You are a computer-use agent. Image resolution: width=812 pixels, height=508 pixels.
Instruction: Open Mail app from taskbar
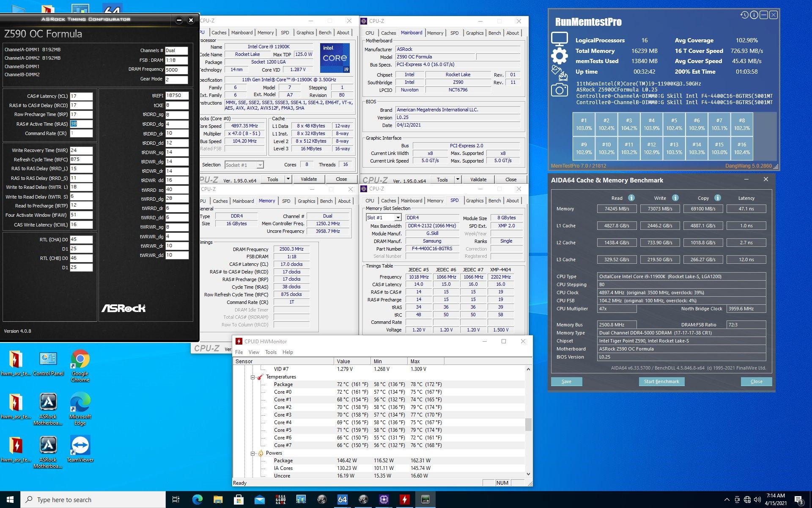tap(259, 500)
